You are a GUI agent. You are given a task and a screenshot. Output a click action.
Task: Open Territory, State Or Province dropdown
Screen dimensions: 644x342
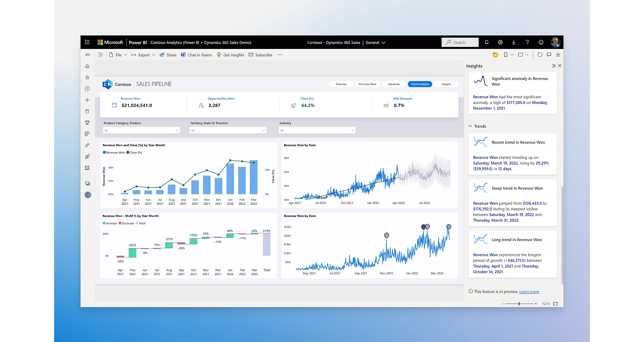[228, 130]
